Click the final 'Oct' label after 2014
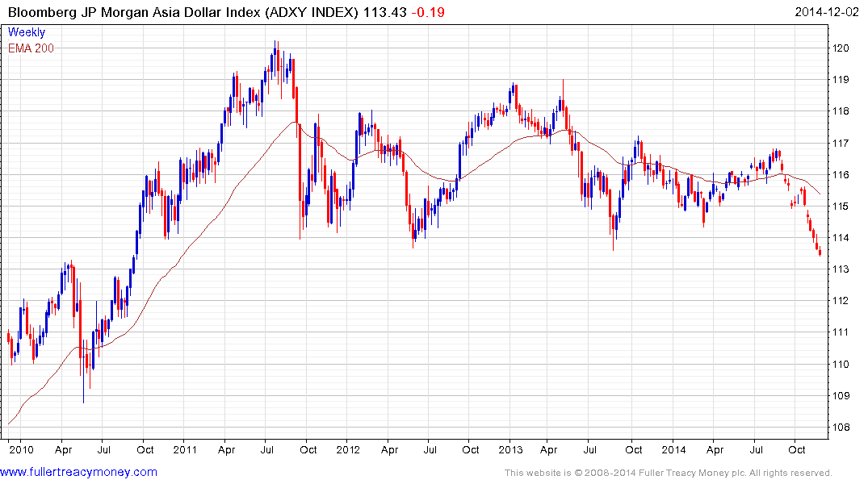This screenshot has height=484, width=868. (x=797, y=449)
